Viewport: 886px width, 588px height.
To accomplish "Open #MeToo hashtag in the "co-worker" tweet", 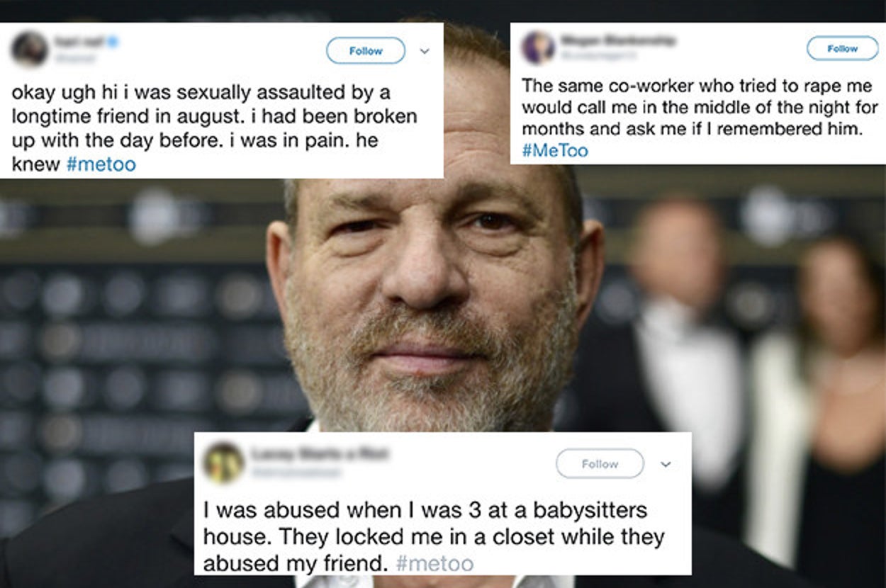I will click(x=554, y=150).
